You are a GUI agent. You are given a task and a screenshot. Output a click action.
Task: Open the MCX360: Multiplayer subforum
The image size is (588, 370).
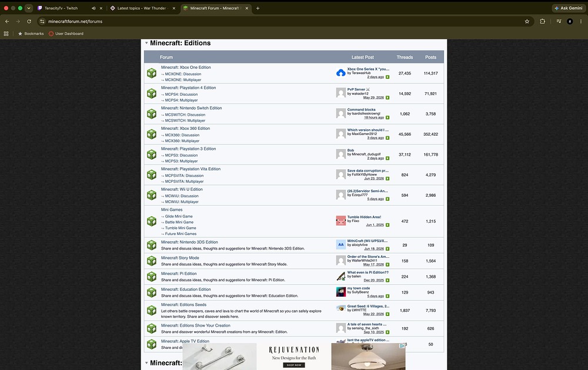point(182,141)
